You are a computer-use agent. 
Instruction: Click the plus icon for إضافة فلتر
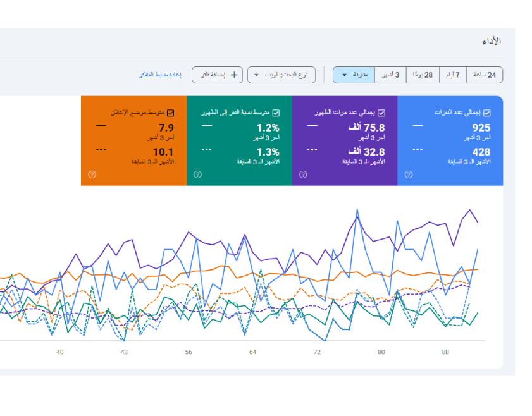click(x=234, y=75)
